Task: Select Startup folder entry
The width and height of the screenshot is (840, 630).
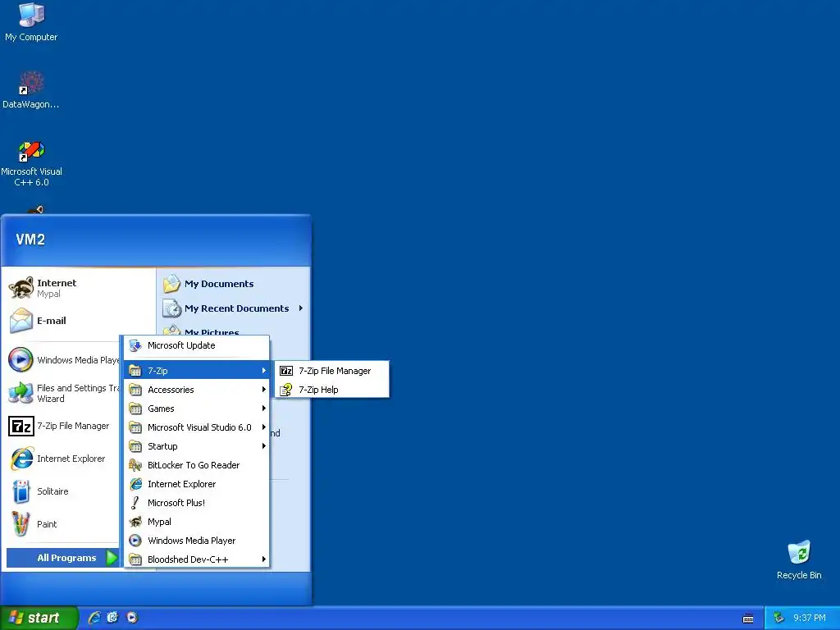Action: [197, 446]
